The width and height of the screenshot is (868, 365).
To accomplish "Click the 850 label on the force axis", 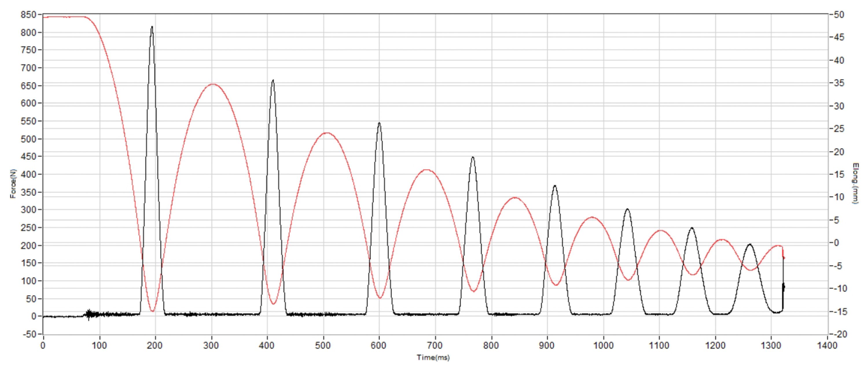I will [x=28, y=14].
